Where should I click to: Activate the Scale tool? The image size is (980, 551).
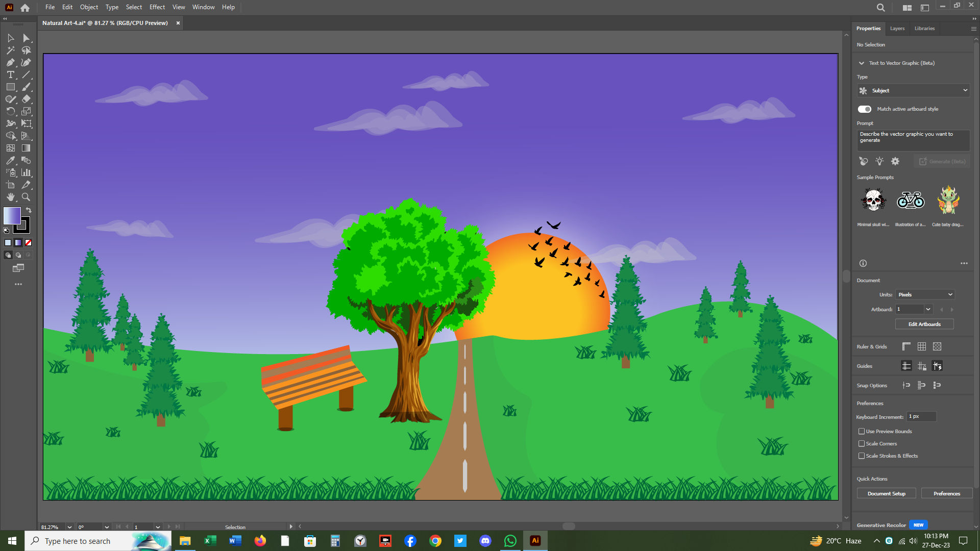point(26,112)
